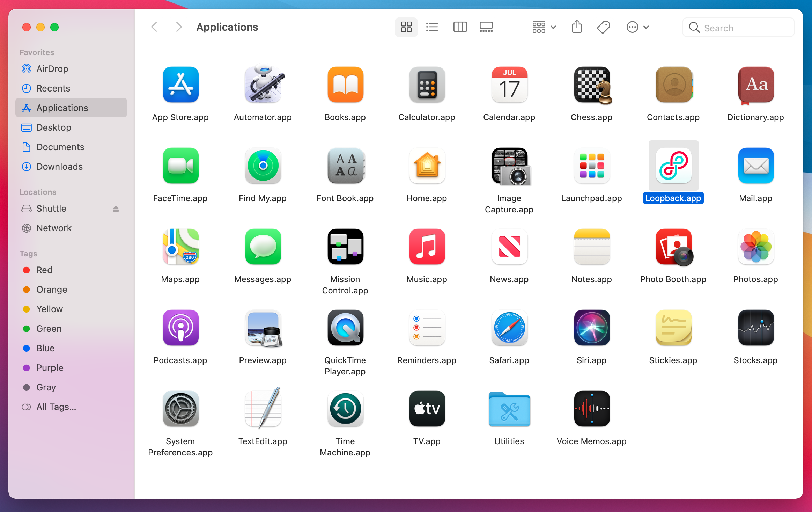The height and width of the screenshot is (512, 812).
Task: Open AirDrop in the sidebar
Action: pyautogui.click(x=71, y=69)
